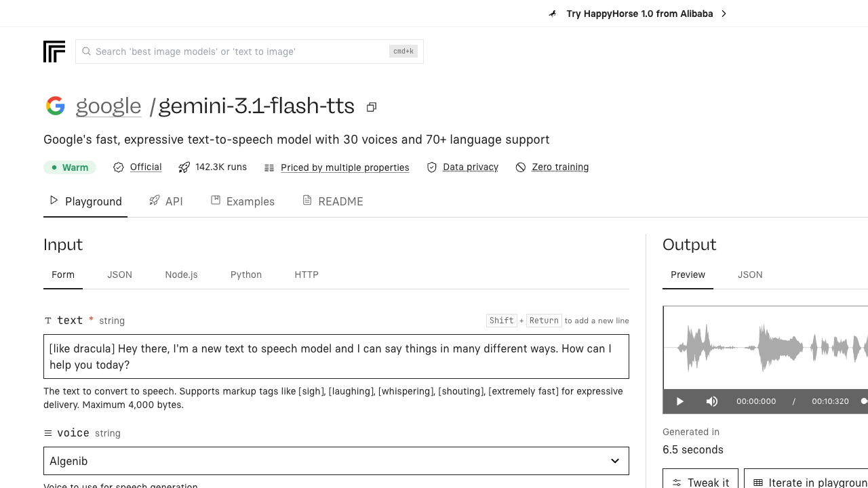Focus the model search box
868x488 pixels.
[x=250, y=52]
